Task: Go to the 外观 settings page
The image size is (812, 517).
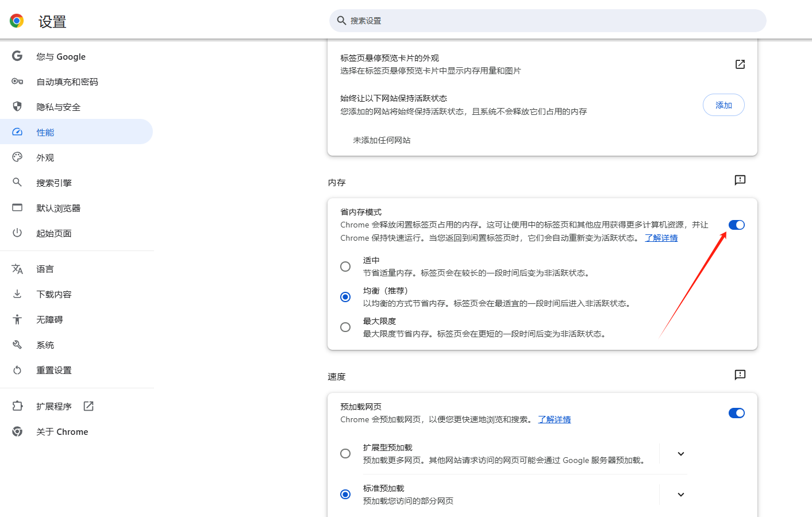Action: 76,157
